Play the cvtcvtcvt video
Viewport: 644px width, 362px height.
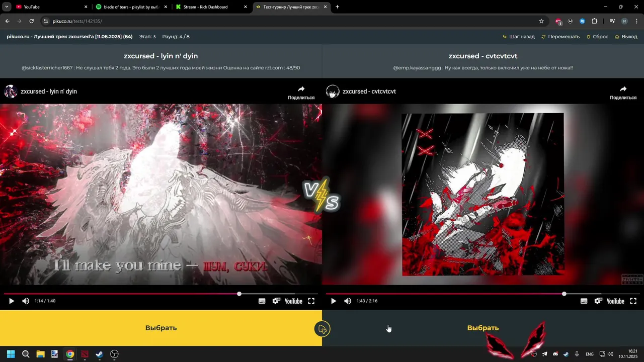coord(333,301)
